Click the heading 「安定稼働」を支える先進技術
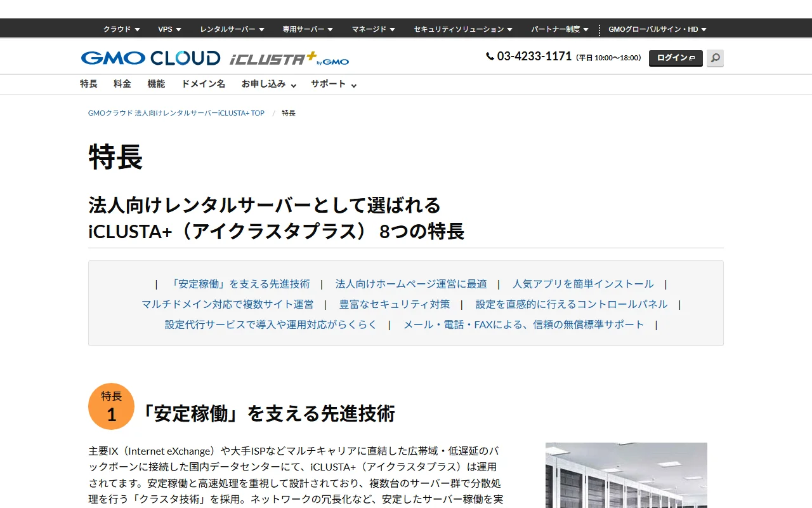Image resolution: width=812 pixels, height=508 pixels. [266, 413]
